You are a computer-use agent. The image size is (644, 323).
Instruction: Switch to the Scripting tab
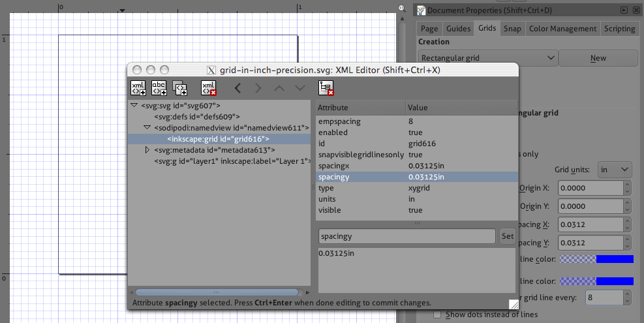pyautogui.click(x=619, y=29)
